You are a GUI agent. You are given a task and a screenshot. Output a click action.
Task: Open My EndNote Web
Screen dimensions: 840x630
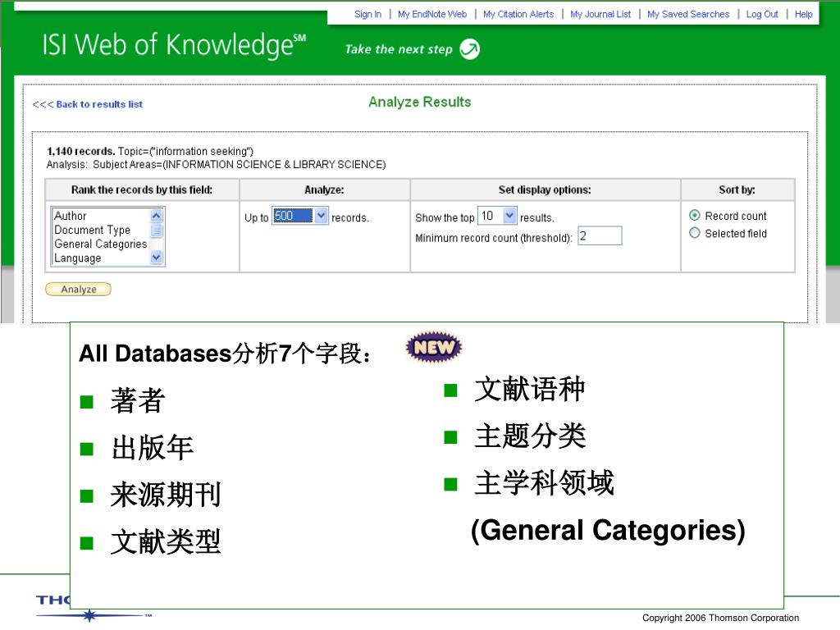[x=432, y=14]
